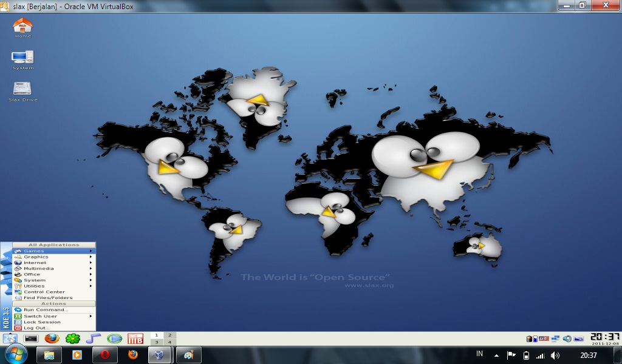Open the System desktop icon
Image resolution: width=622 pixels, height=364 pixels.
coord(22,60)
